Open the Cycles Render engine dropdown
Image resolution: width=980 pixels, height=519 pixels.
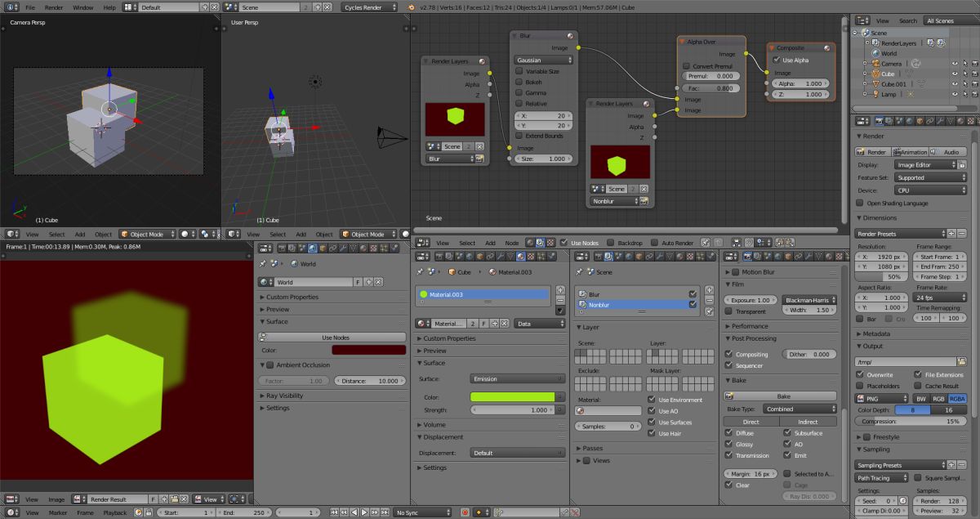coord(369,7)
